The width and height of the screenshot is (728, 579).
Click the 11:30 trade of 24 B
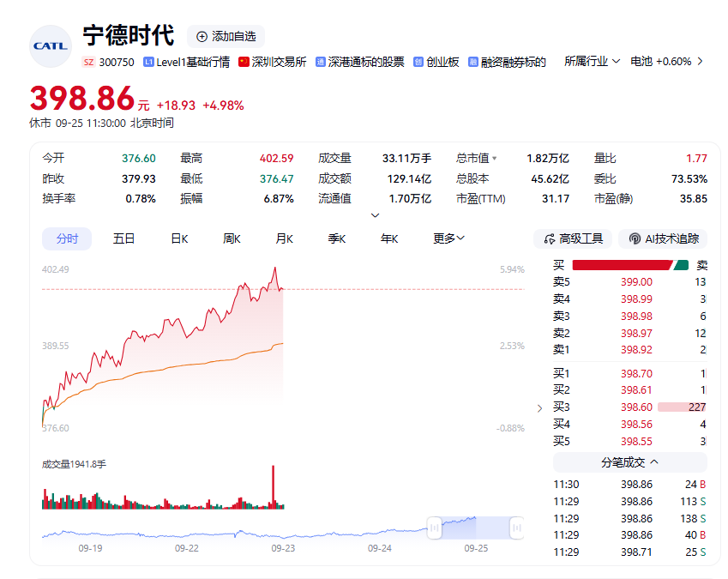(x=629, y=485)
